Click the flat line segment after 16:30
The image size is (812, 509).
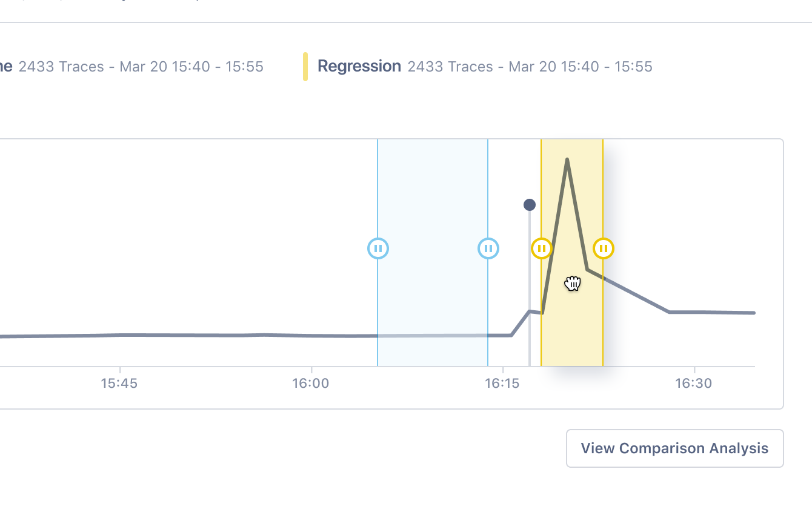724,313
